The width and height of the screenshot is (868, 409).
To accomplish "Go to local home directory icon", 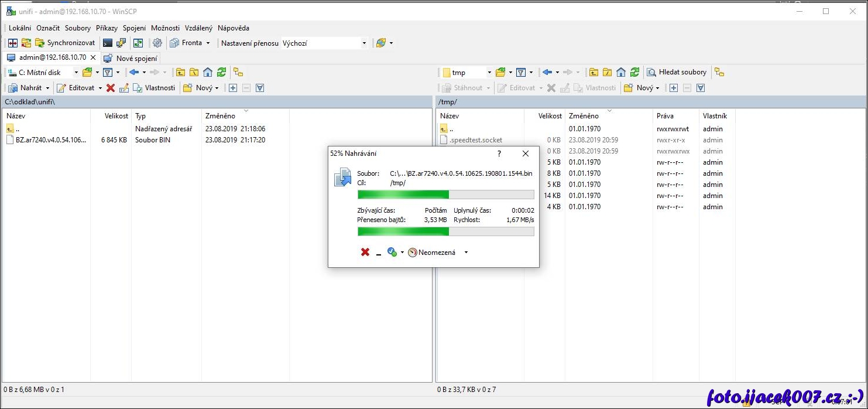I will 208,72.
